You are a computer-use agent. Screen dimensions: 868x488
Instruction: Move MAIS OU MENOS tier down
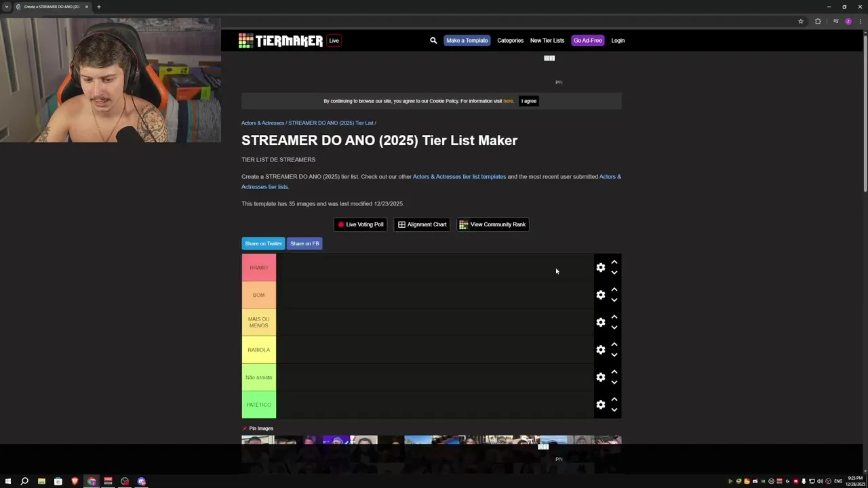click(x=614, y=328)
